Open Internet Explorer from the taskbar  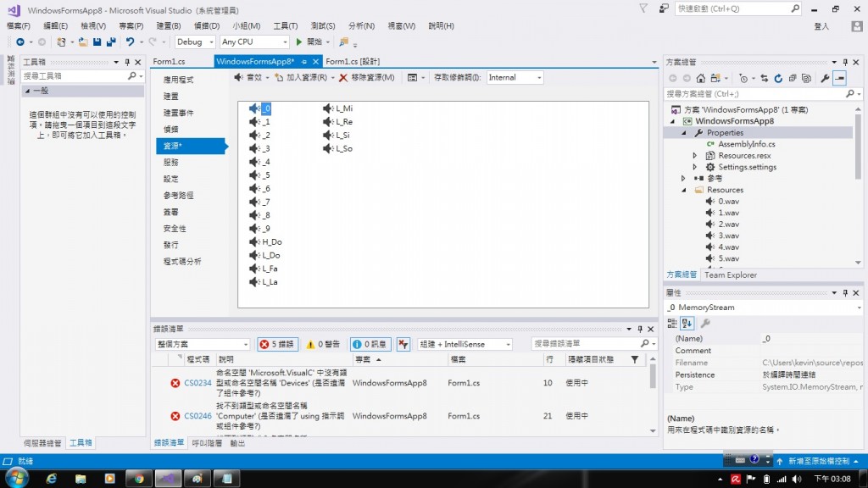pos(52,478)
